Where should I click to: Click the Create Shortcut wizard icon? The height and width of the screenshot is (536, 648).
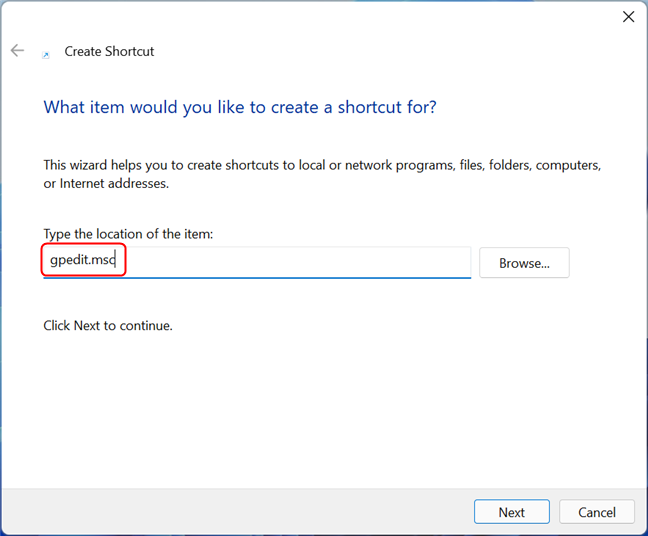tap(46, 55)
